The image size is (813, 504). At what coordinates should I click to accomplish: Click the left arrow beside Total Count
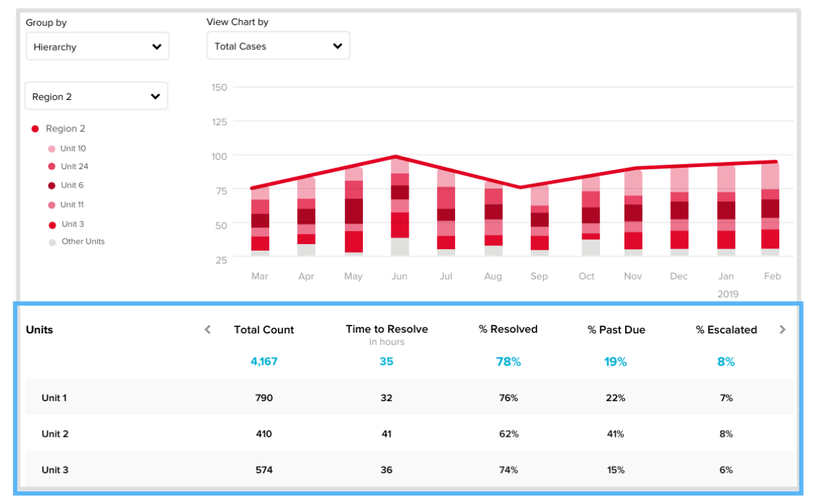coord(208,330)
